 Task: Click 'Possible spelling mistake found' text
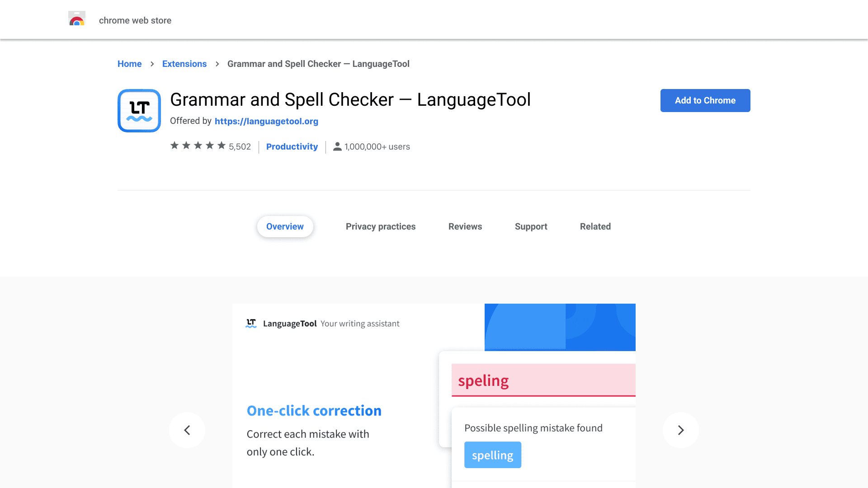533,428
